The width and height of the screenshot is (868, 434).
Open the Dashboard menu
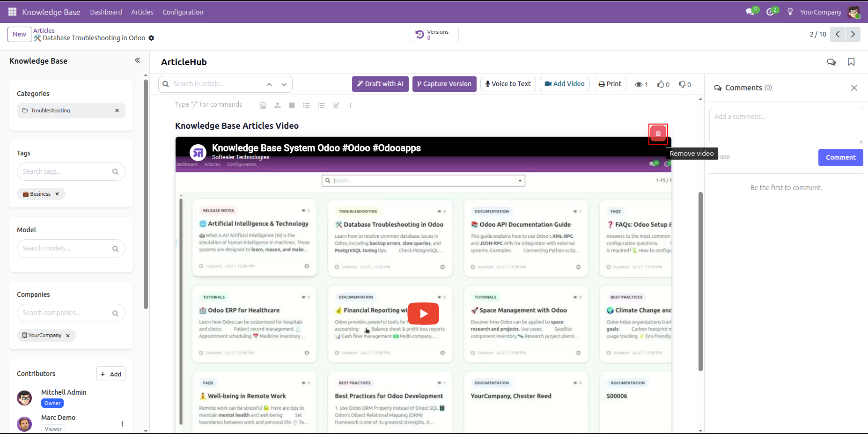click(x=106, y=12)
